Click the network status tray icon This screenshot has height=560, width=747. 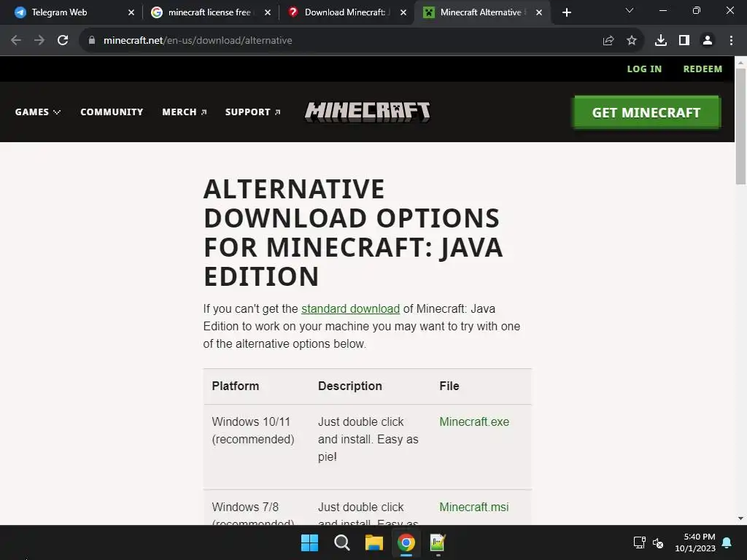coord(639,542)
